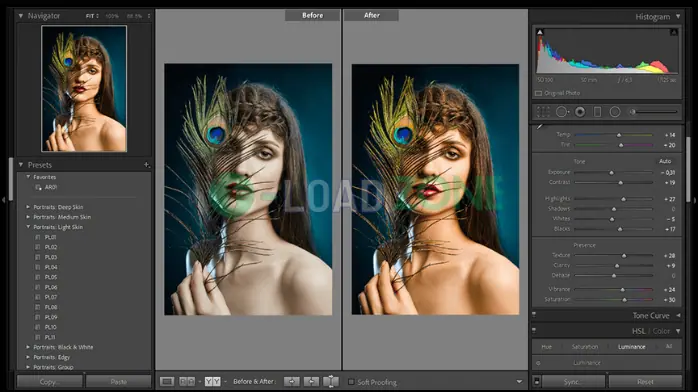698x392 pixels.
Task: Click Auto tone button
Action: 665,161
